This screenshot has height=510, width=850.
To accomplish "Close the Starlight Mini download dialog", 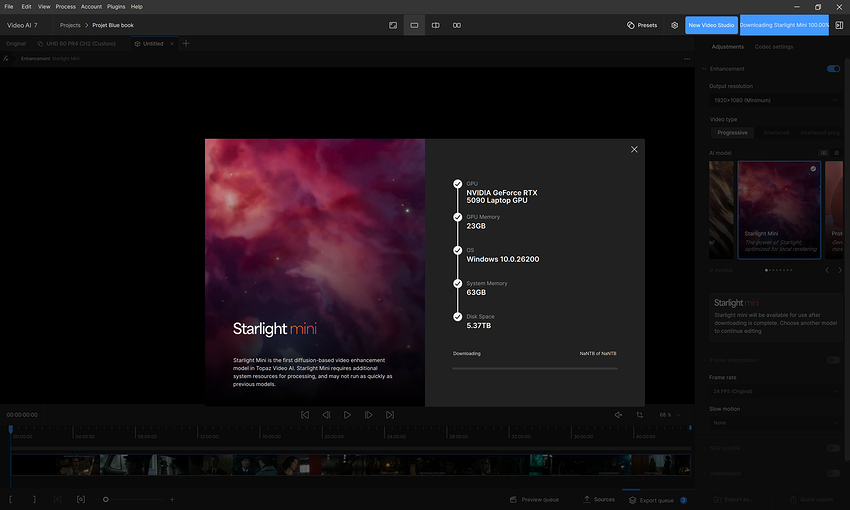I will pos(634,149).
